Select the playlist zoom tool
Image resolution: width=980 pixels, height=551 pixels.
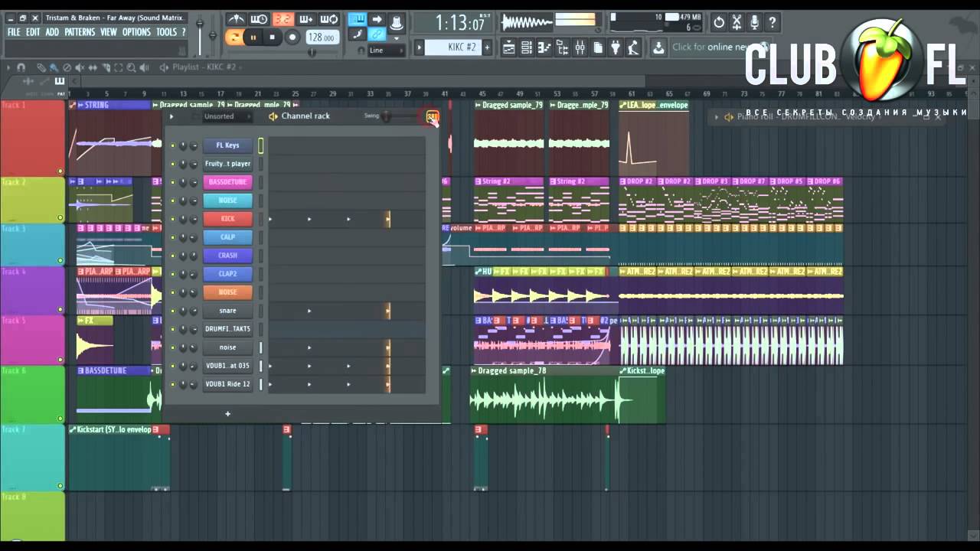click(131, 67)
